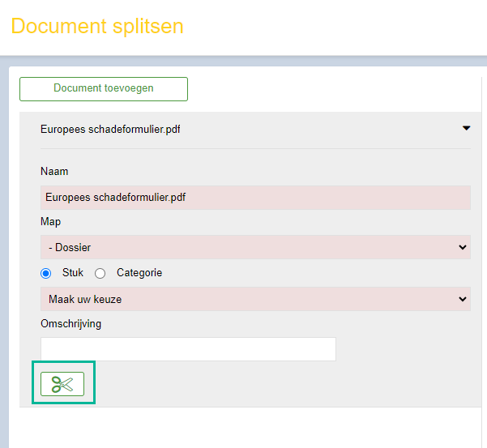
Task: Click the 'Categorie' option label text
Action: 139,272
